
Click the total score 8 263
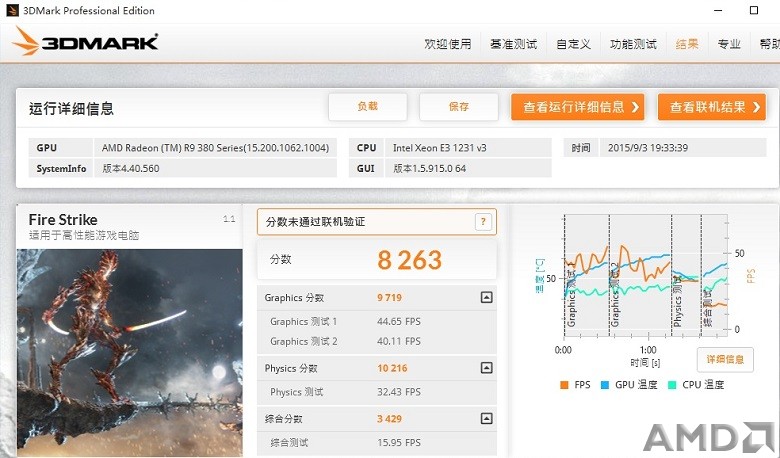(409, 260)
